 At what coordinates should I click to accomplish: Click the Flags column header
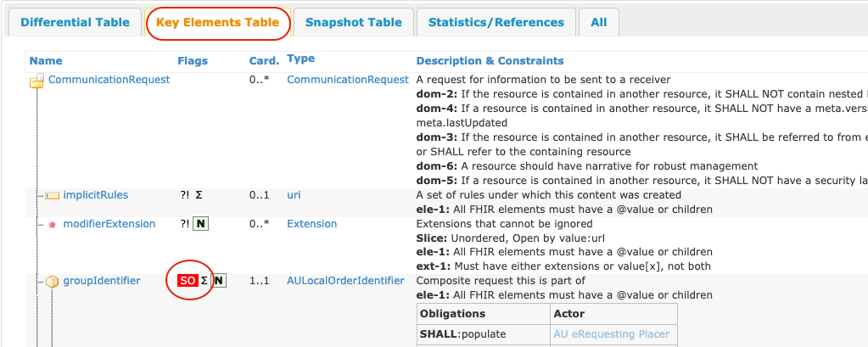pyautogui.click(x=193, y=61)
